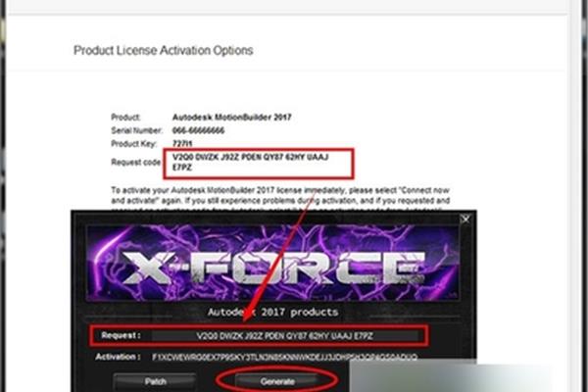
Task: Click the 'Request :' label in keygen
Action: [121, 335]
